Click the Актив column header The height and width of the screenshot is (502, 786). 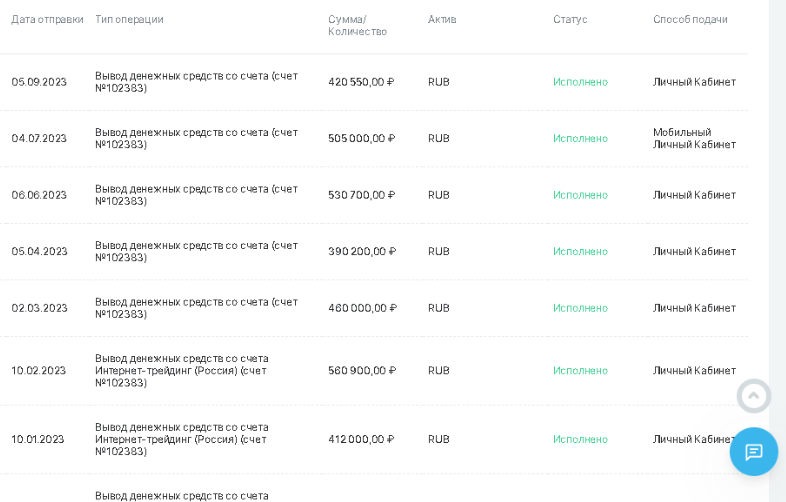(442, 19)
